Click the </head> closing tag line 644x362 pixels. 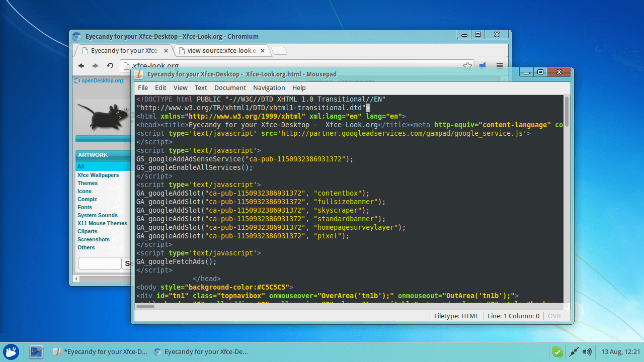pos(207,279)
